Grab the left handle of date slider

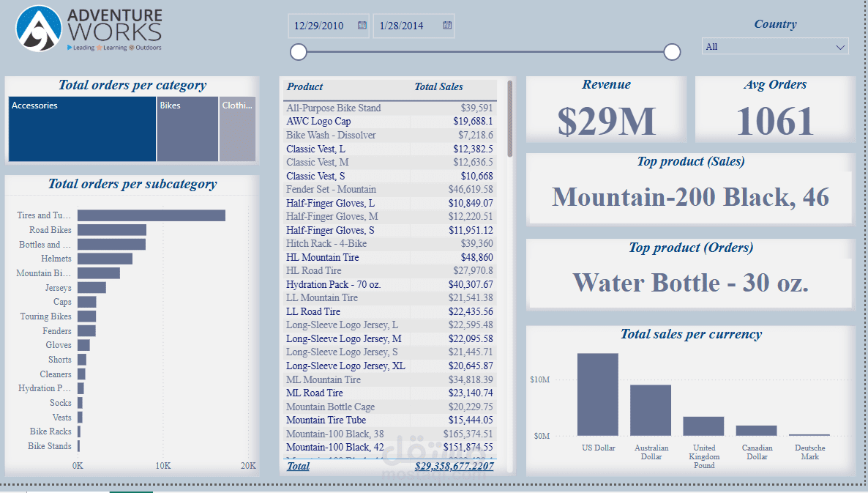pyautogui.click(x=299, y=52)
